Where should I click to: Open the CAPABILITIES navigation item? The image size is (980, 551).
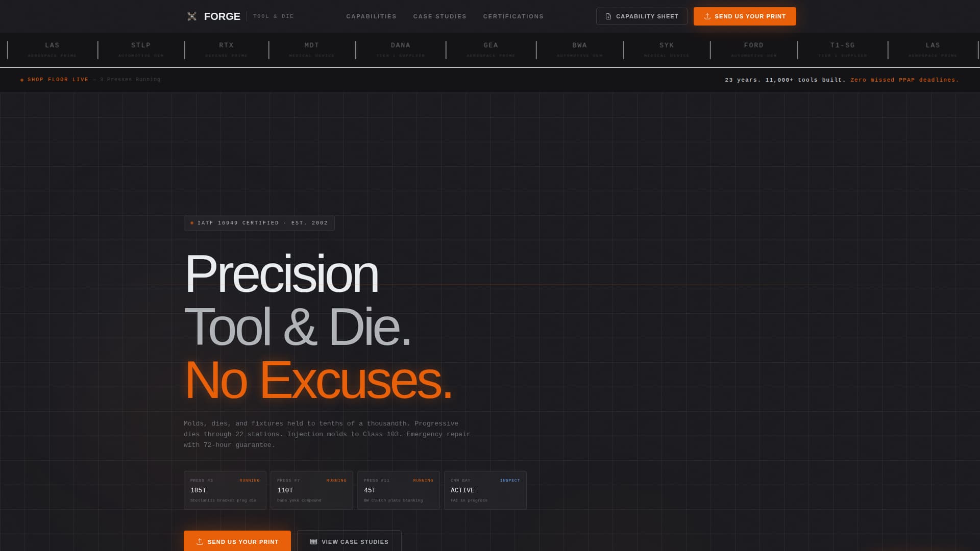pos(371,16)
